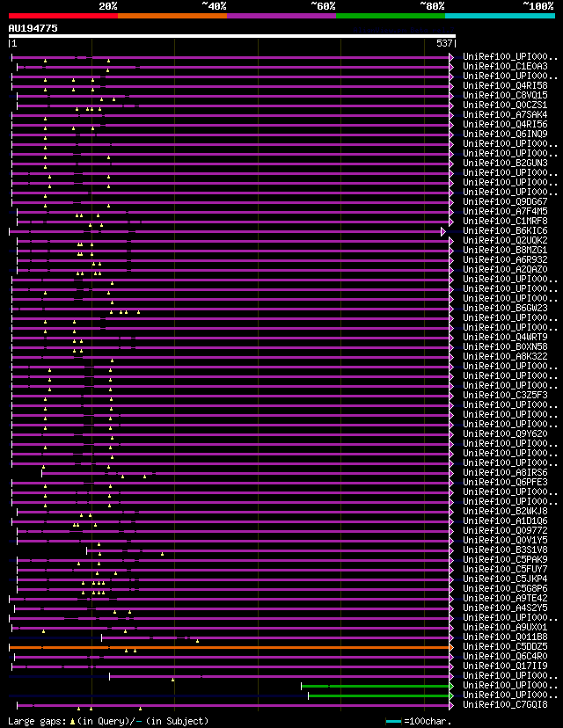Choose the UniRef100_C5DDZ5 hit label
This screenshot has width=563, height=728.
[506, 647]
